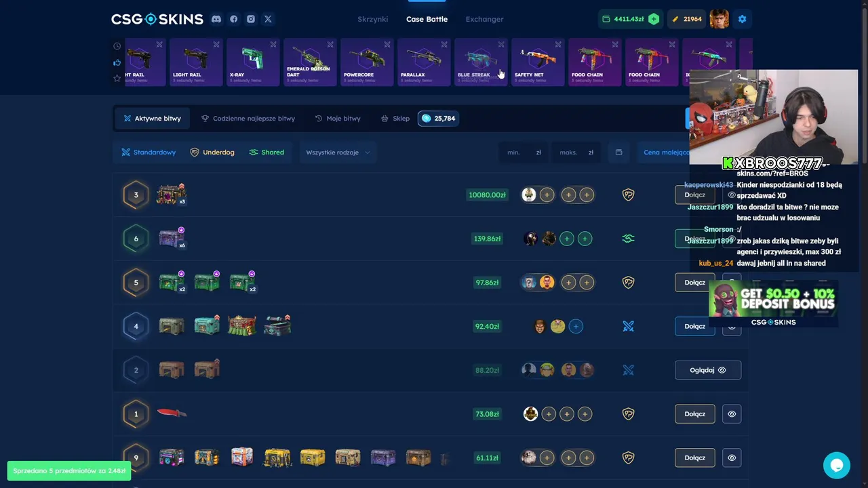Click the 21964 pencil balance
The height and width of the screenshot is (488, 868).
[687, 19]
